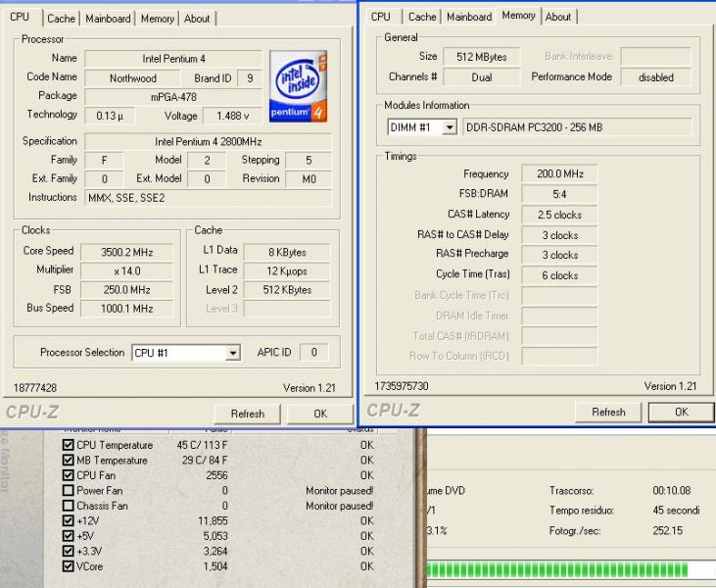Toggle the CPU Temperature checkbox
716x588 pixels.
point(68,445)
